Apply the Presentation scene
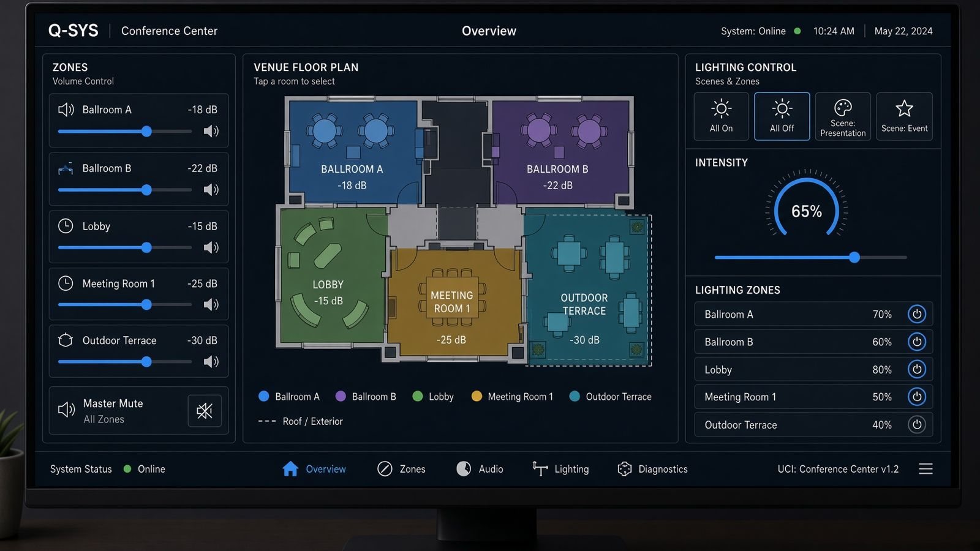The height and width of the screenshot is (551, 980). tap(843, 116)
